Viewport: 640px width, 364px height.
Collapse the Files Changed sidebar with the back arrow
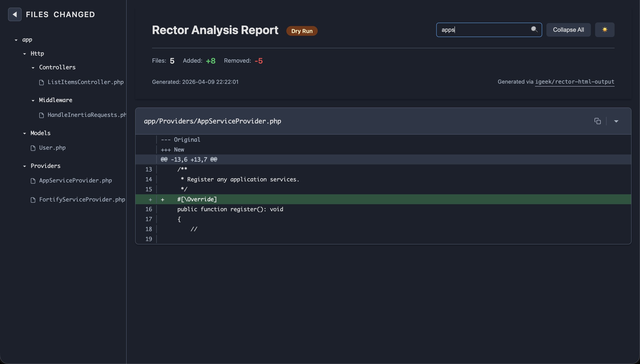pos(15,15)
